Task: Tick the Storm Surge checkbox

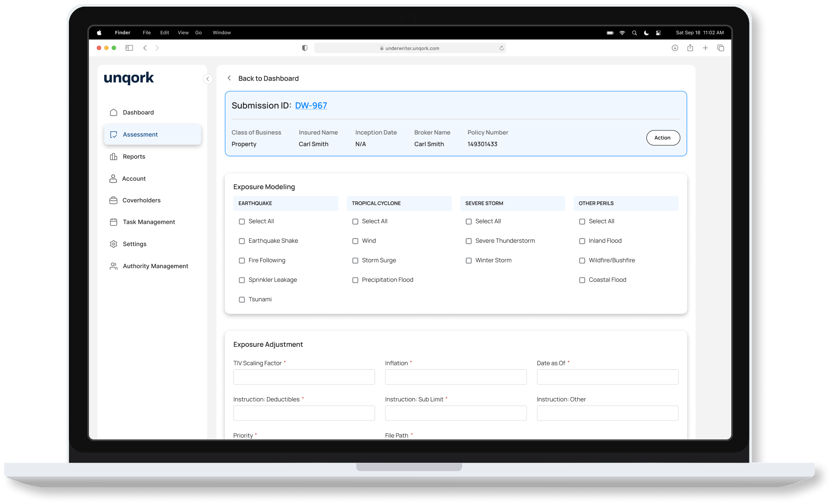Action: (x=355, y=260)
